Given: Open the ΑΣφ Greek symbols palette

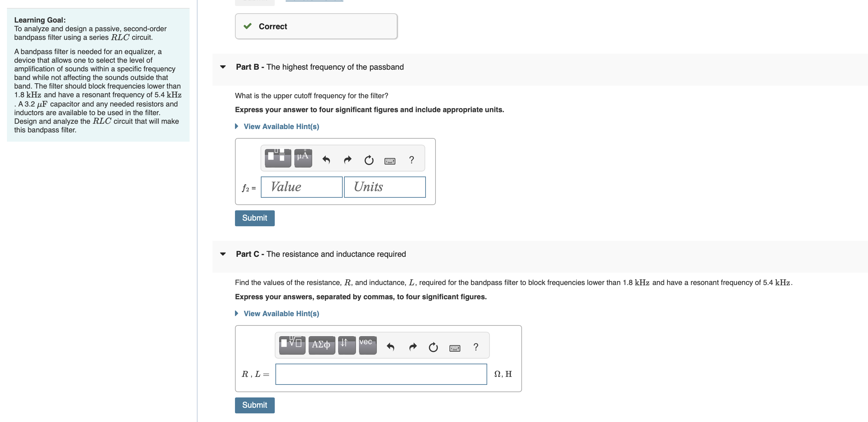Looking at the screenshot, I should [x=321, y=345].
